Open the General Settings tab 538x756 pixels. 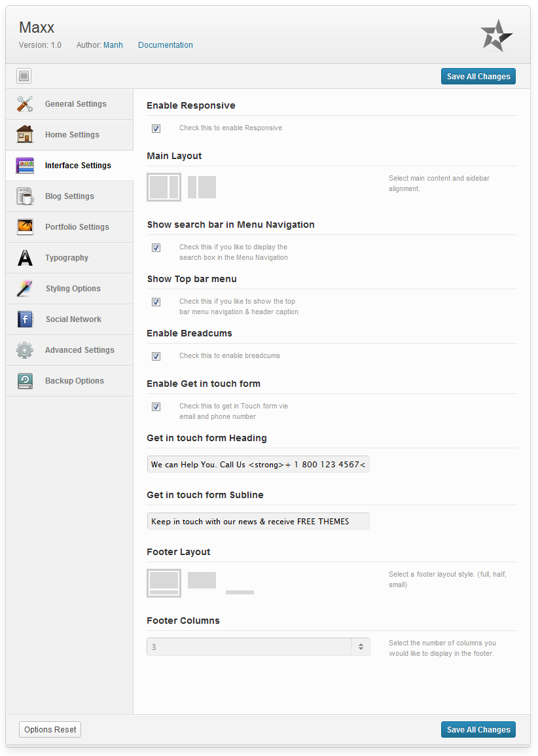coord(69,104)
